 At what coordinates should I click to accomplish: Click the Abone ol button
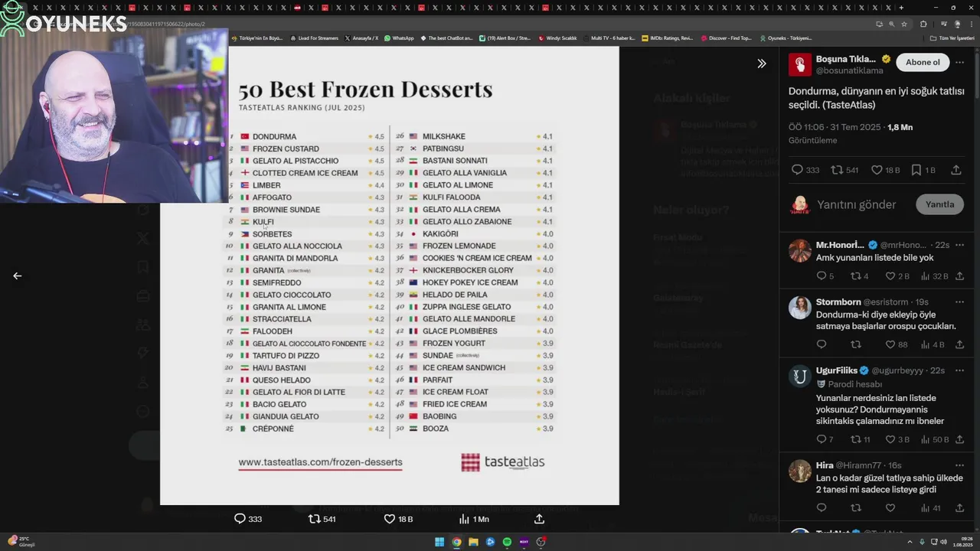pos(923,62)
